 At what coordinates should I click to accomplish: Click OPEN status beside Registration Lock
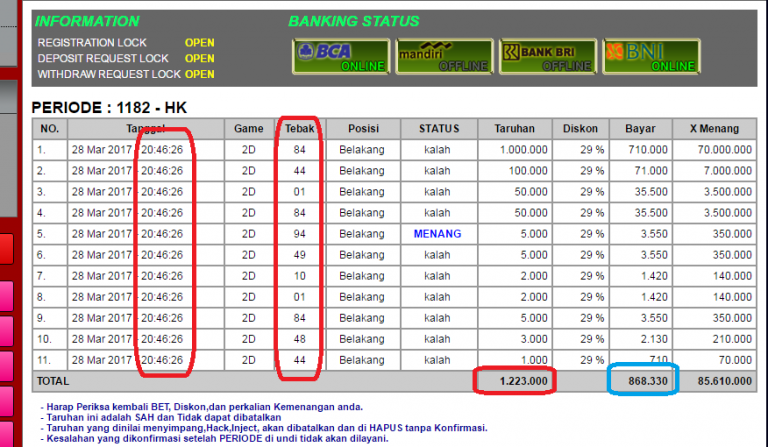coord(200,43)
